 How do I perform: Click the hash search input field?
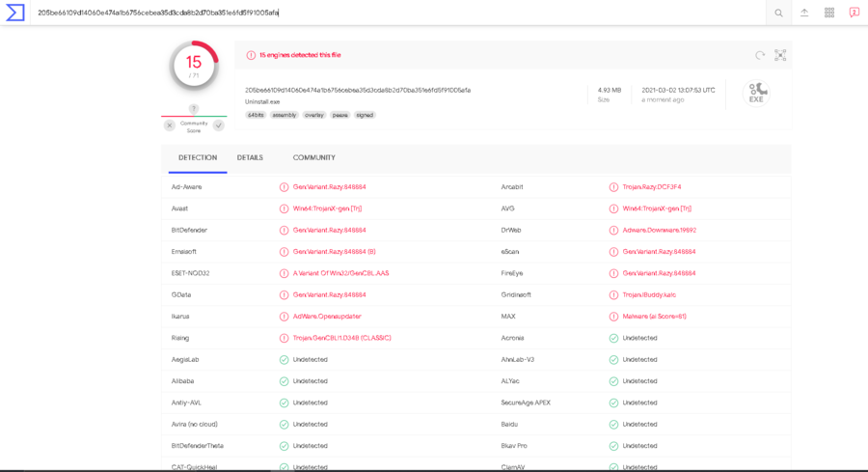[x=398, y=13]
